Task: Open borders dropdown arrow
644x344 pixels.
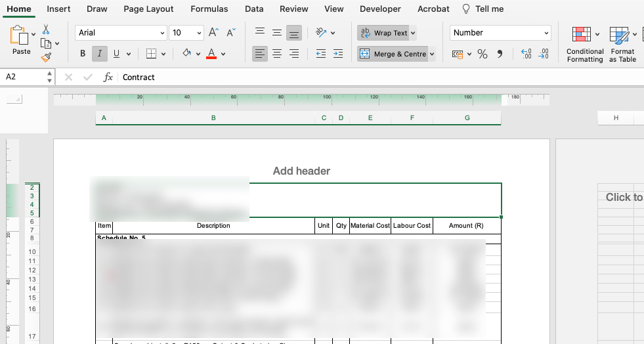Action: click(163, 54)
